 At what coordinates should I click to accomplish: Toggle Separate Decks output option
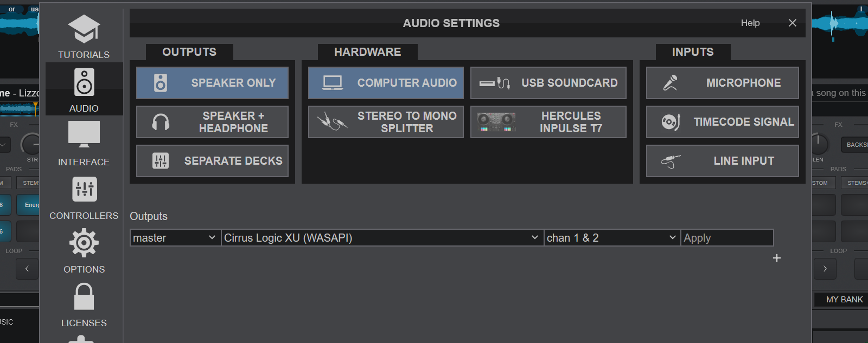212,161
